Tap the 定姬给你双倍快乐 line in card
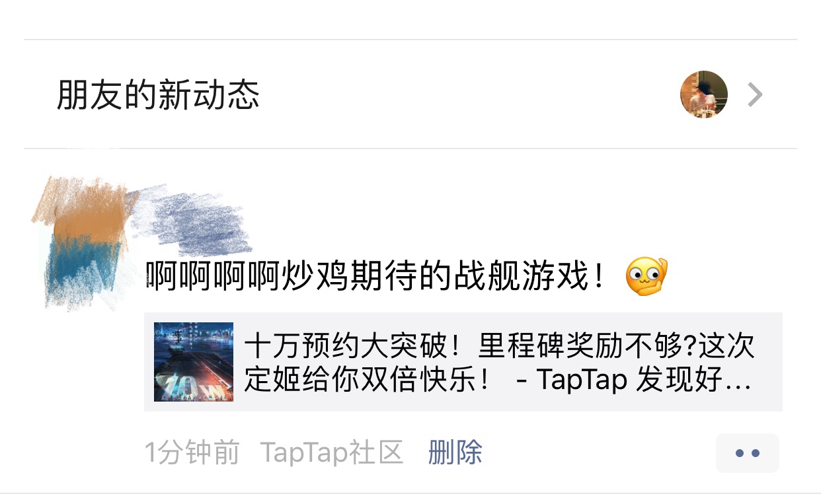The width and height of the screenshot is (821, 504). 368,380
